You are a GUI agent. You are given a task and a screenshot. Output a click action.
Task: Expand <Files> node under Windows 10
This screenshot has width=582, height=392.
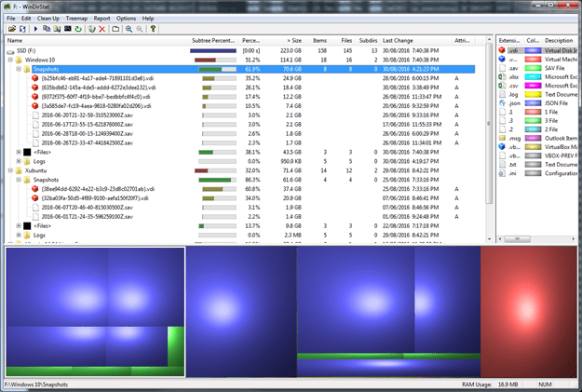click(x=19, y=152)
